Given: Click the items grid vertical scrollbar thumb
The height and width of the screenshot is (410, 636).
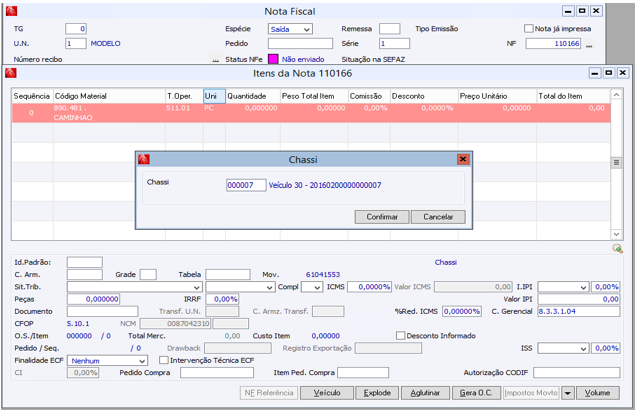Looking at the screenshot, I should [616, 163].
